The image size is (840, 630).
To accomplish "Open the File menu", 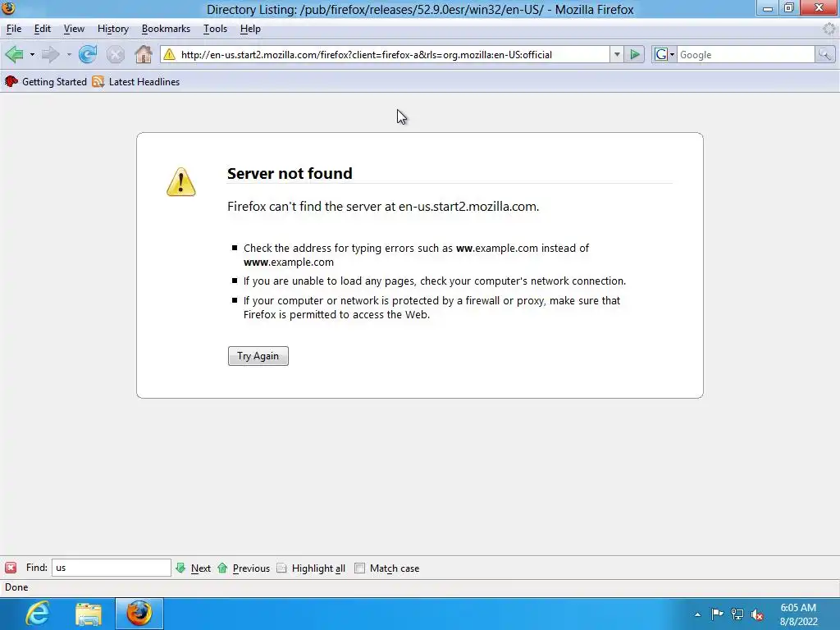I will coord(14,29).
